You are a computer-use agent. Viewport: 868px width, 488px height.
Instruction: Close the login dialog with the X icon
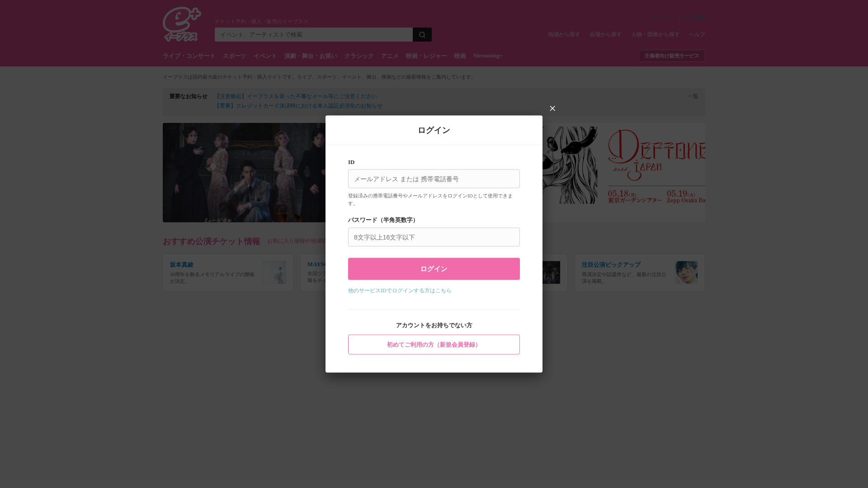click(x=552, y=108)
